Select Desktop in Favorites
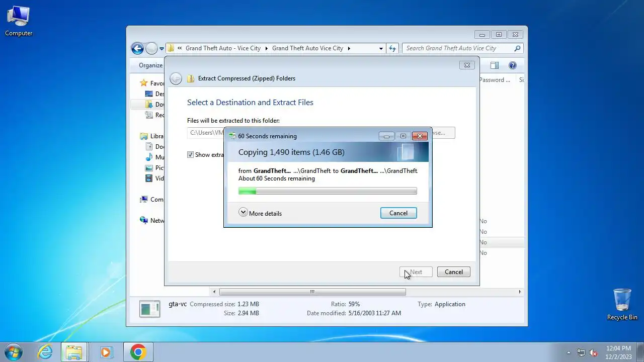This screenshot has width=644, height=362. tap(155, 94)
